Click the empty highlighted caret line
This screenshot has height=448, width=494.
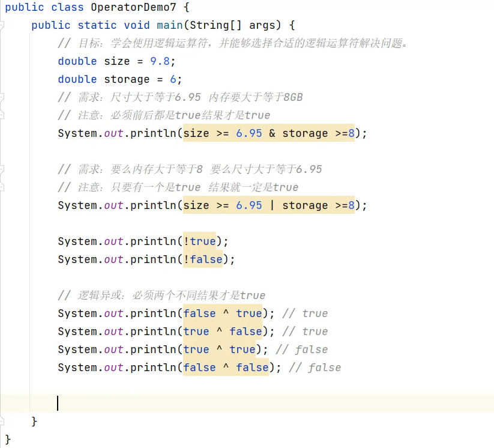(247, 403)
